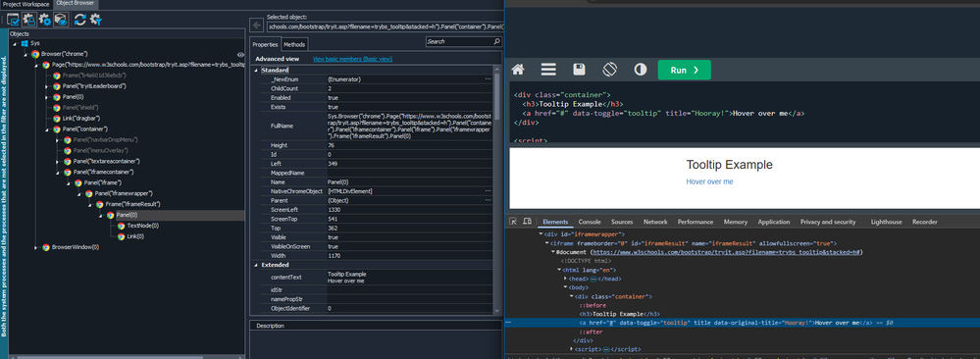Screen dimensions: 980x359
Task: Collapse the Sys tree node
Action: point(15,44)
